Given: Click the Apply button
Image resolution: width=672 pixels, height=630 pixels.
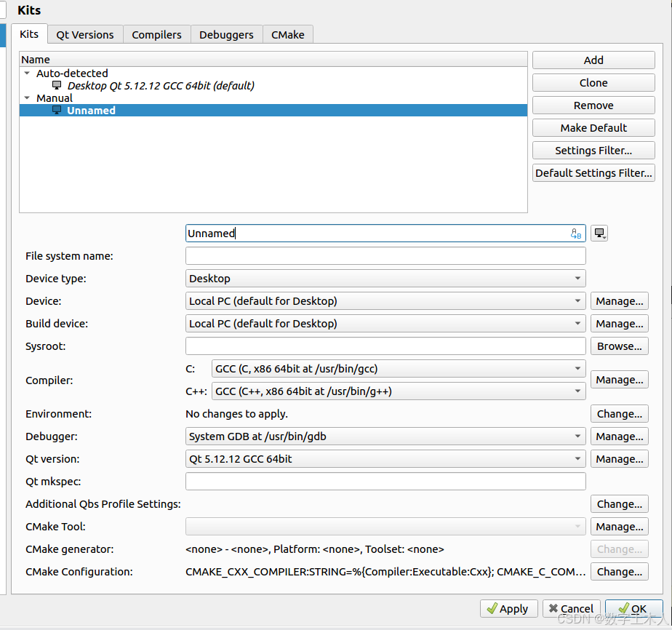Looking at the screenshot, I should tap(508, 609).
